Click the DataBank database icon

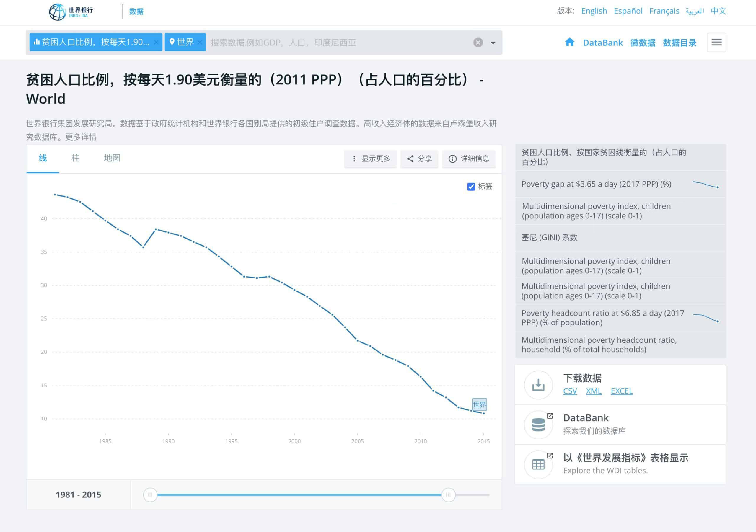[538, 425]
